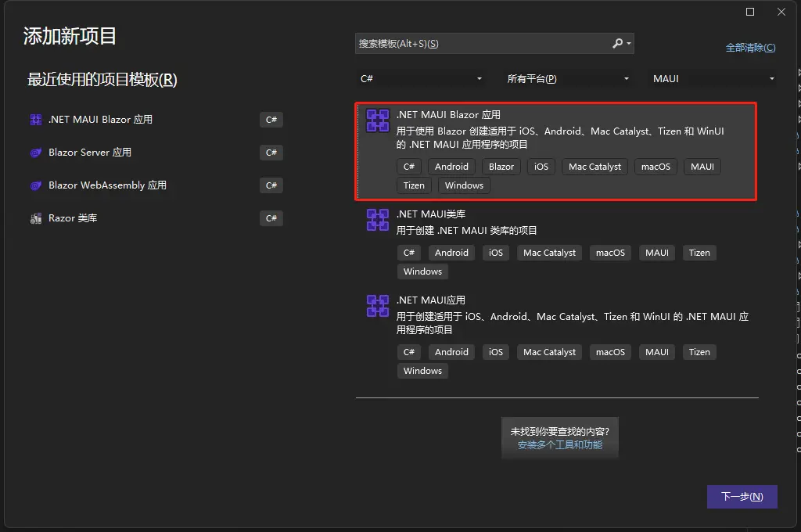Open the C# language filter dropdown

tap(421, 79)
